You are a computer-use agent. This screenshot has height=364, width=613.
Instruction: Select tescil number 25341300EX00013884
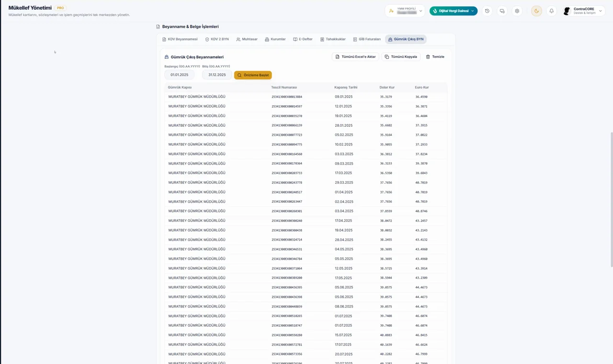click(287, 97)
